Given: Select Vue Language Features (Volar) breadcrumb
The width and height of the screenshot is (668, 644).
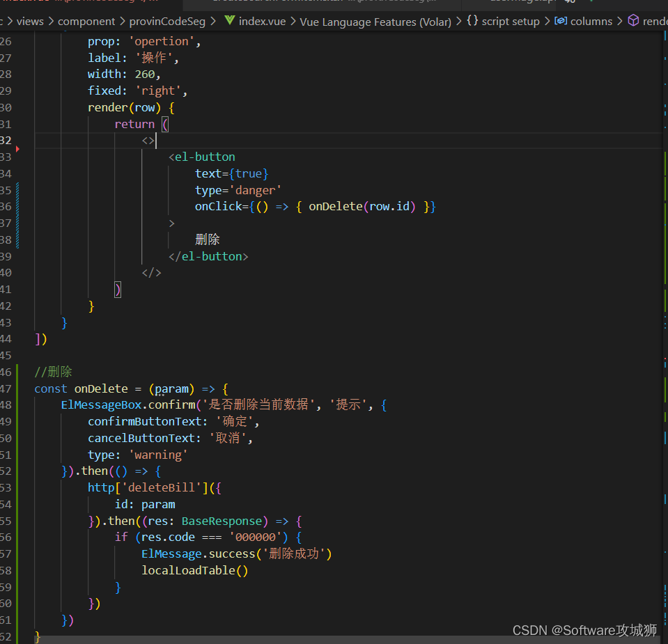Looking at the screenshot, I should [x=375, y=22].
